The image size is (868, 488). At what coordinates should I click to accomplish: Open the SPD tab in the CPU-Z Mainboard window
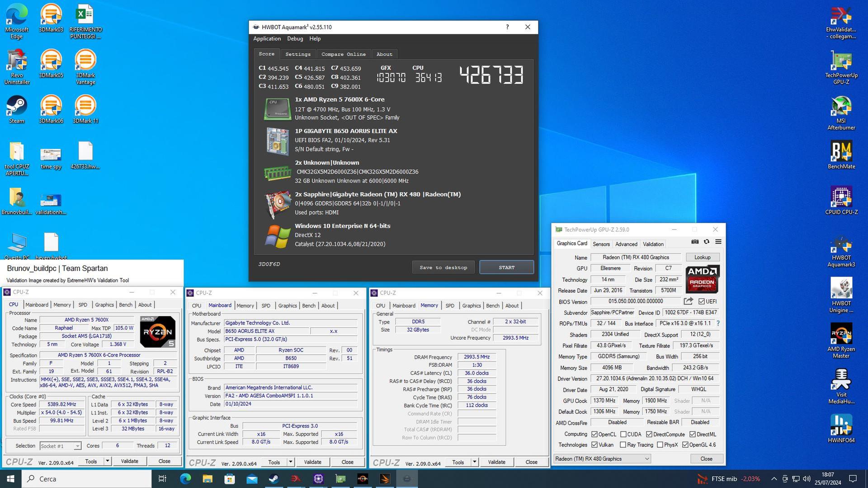point(266,305)
